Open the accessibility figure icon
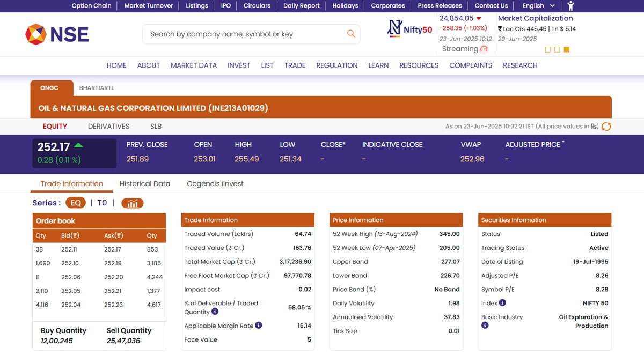 pyautogui.click(x=570, y=6)
